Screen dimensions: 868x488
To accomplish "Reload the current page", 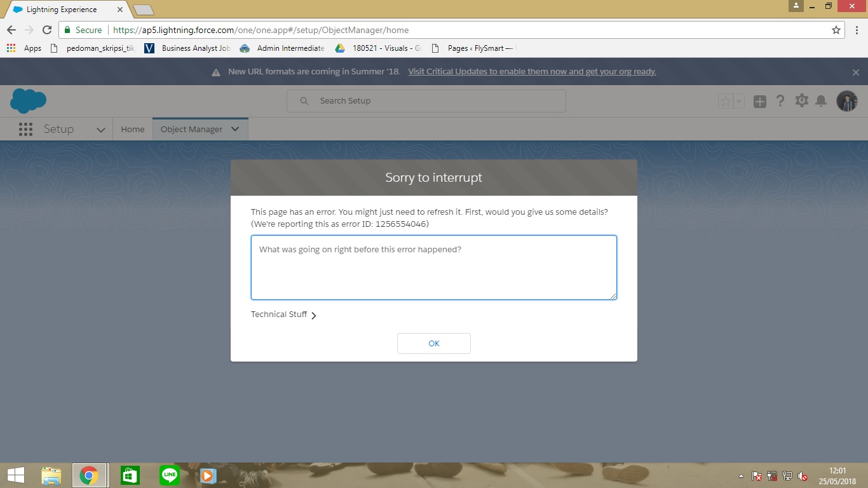I will coord(46,30).
